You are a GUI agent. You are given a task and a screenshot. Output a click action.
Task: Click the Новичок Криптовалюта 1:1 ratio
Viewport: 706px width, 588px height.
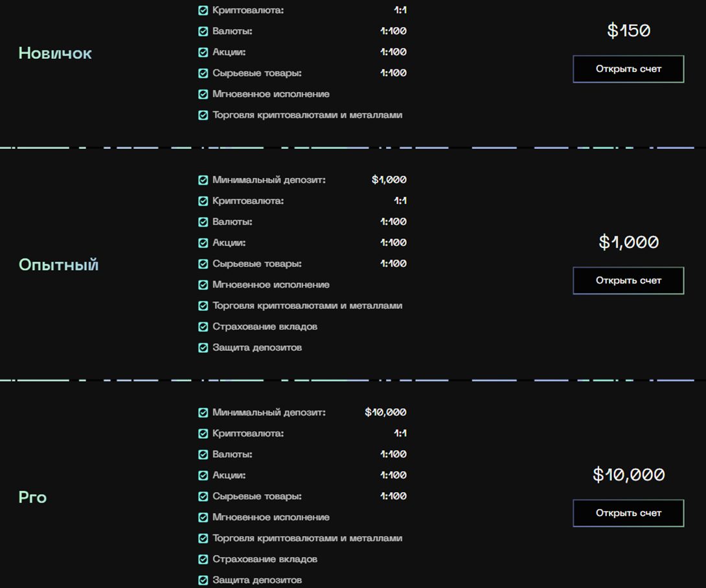click(400, 10)
